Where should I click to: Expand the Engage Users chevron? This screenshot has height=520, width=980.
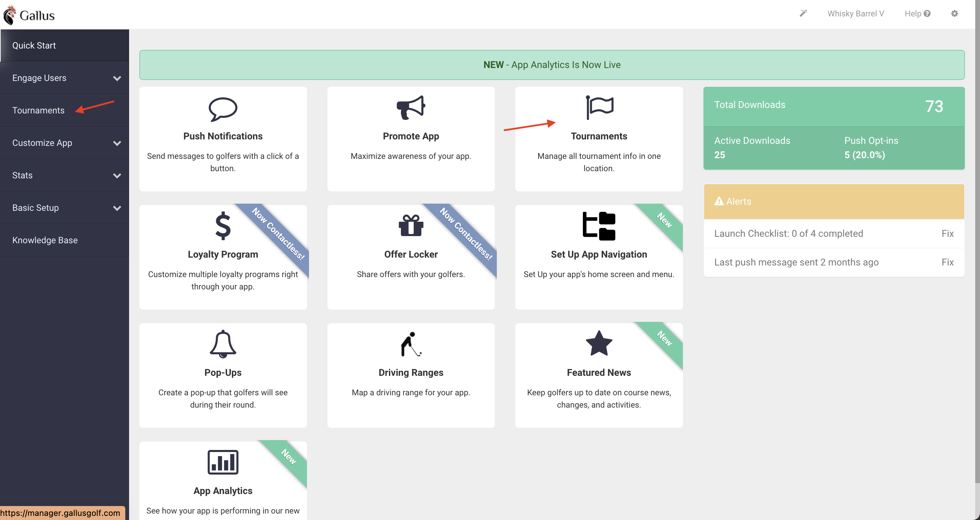click(117, 79)
